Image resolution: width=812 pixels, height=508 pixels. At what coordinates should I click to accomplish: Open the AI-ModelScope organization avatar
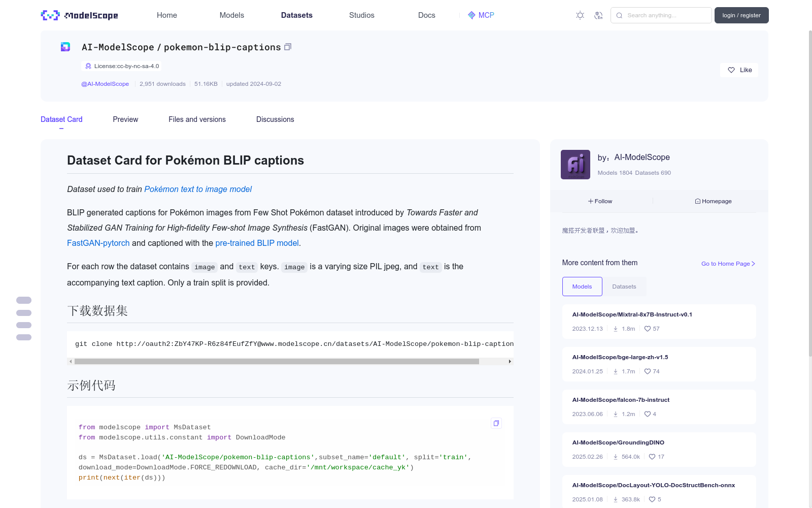576,165
